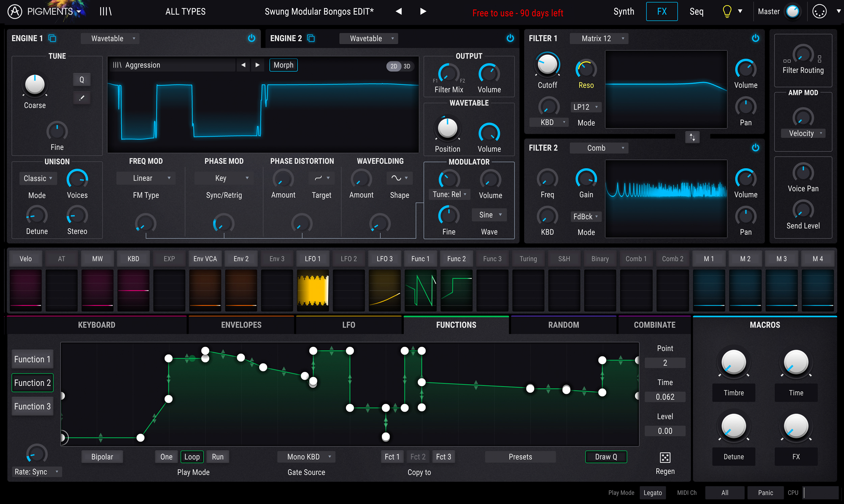The image size is (844, 504).
Task: Switch wavetable view to 3D
Action: click(407, 66)
